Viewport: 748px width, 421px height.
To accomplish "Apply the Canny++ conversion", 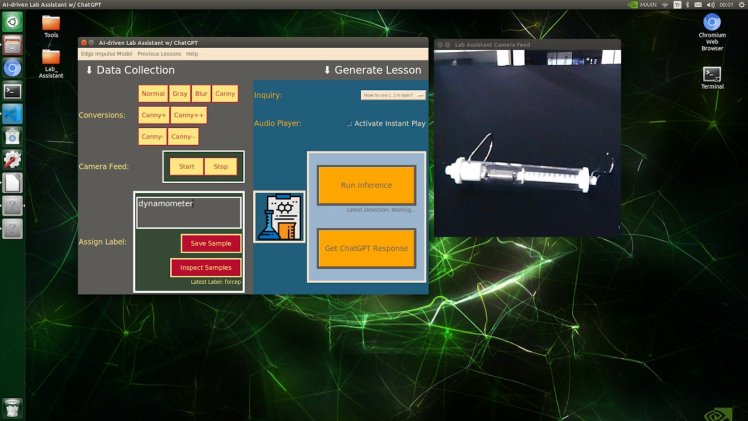I will click(x=189, y=115).
